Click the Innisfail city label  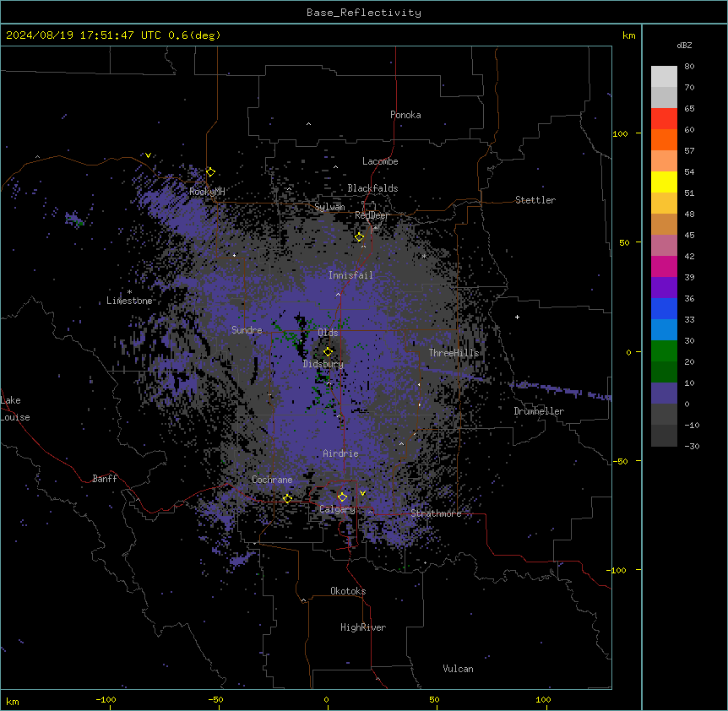350,275
